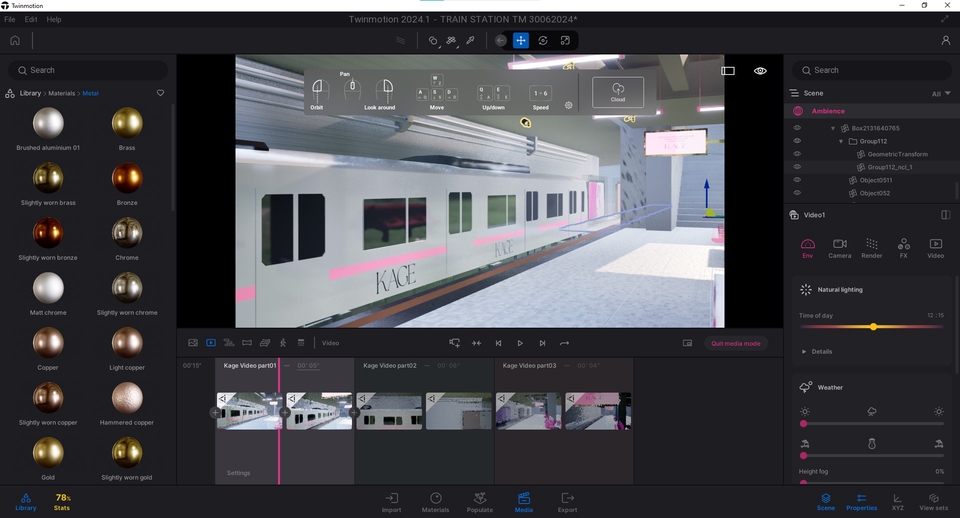Expand Natural lighting Details
Viewport: 960px width, 518px height.
pos(817,351)
